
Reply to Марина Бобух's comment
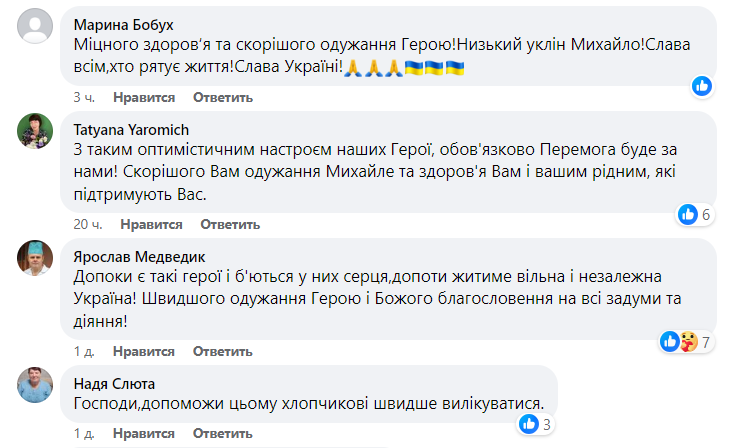tap(217, 97)
